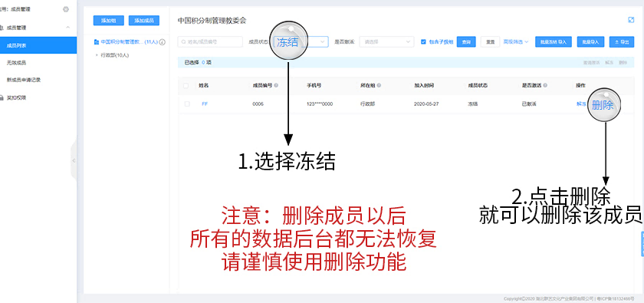Open the 成员状态 dropdown
644x303 pixels.
point(300,41)
